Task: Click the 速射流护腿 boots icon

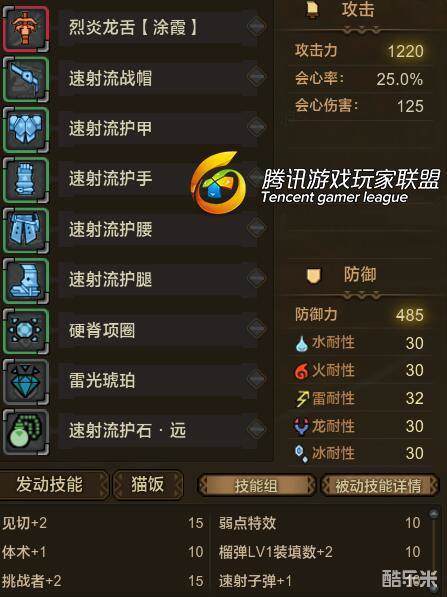Action: pos(26,281)
